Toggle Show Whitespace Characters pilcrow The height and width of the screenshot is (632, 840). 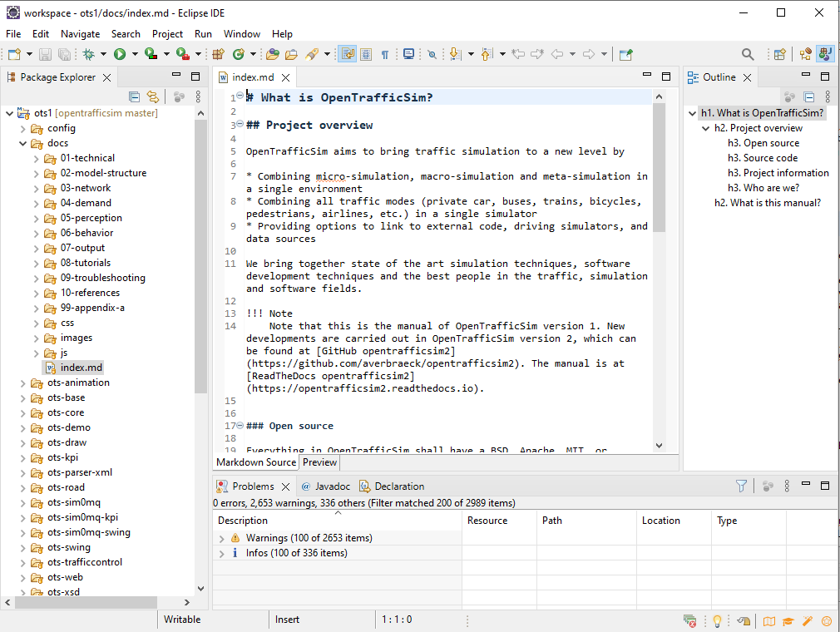pos(384,54)
